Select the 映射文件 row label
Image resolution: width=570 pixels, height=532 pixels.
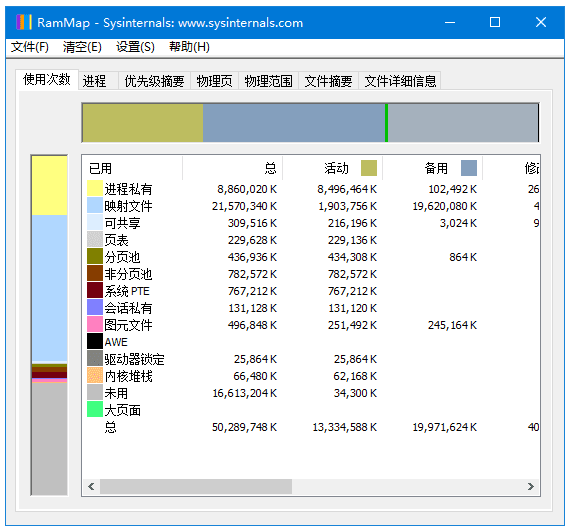click(x=128, y=206)
